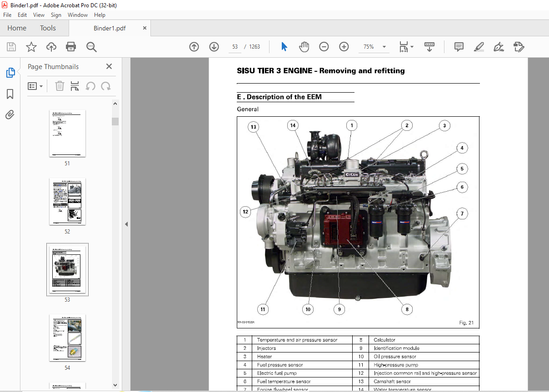The height and width of the screenshot is (392, 549).
Task: Click the 'Calculator' table cell
Action: pos(384,340)
